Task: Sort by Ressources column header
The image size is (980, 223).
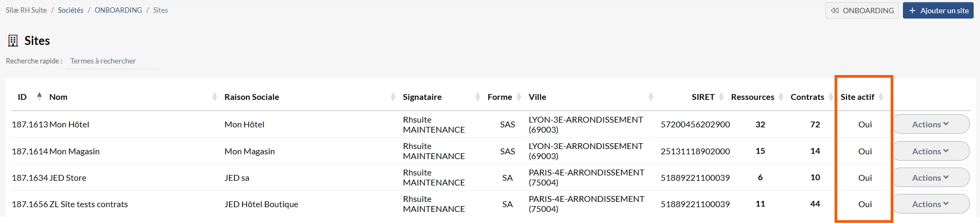Action: tap(753, 97)
